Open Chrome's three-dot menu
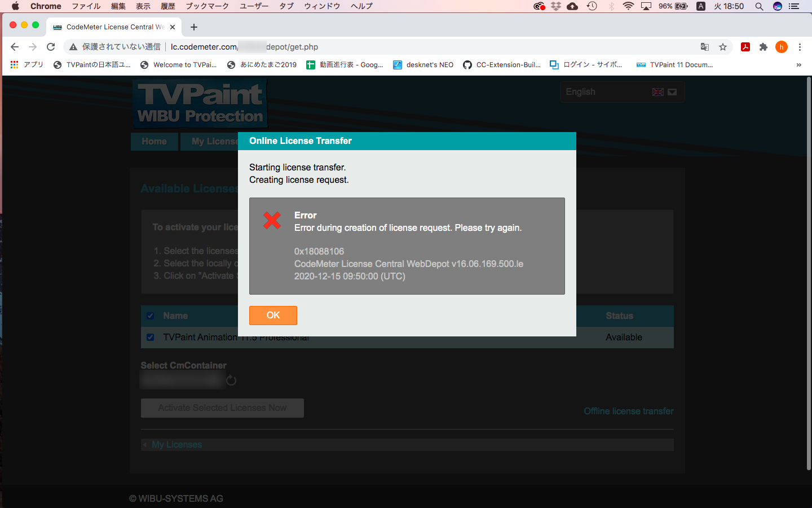 point(800,47)
